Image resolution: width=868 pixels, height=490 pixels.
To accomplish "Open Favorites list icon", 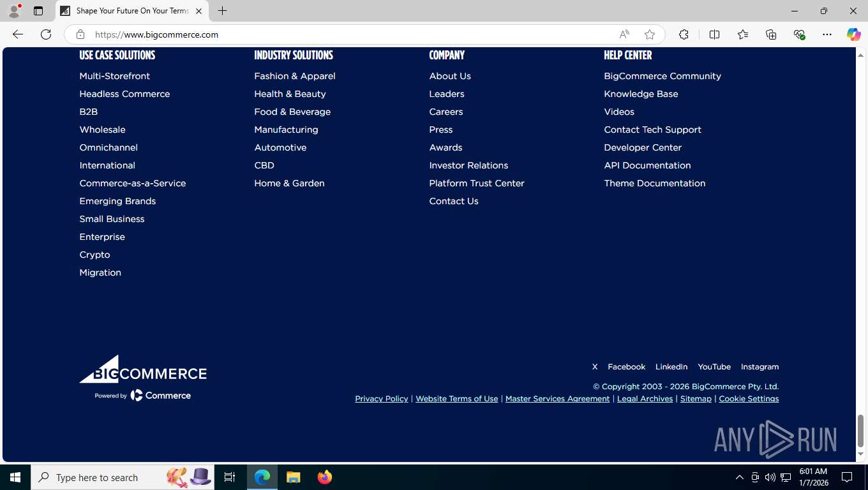I will point(743,34).
